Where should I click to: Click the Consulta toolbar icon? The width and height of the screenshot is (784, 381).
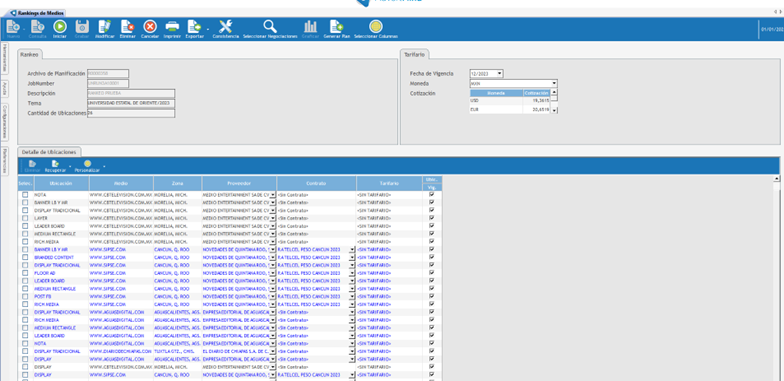(38, 26)
